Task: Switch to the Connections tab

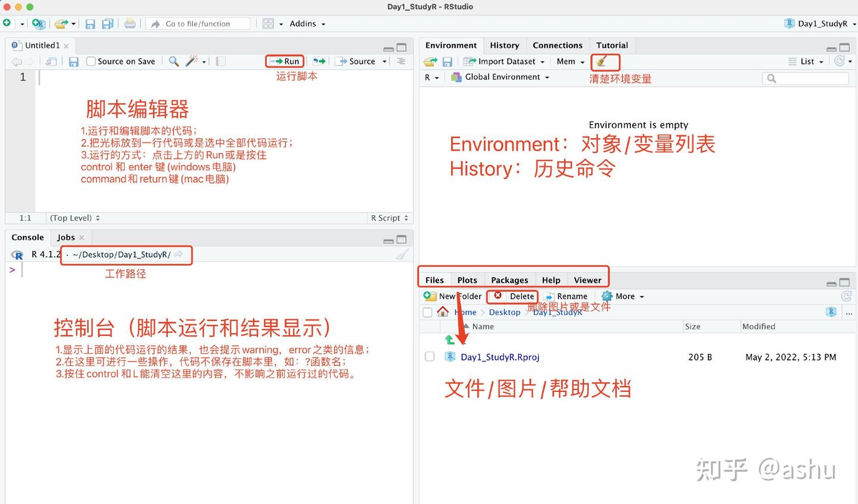Action: (x=558, y=45)
